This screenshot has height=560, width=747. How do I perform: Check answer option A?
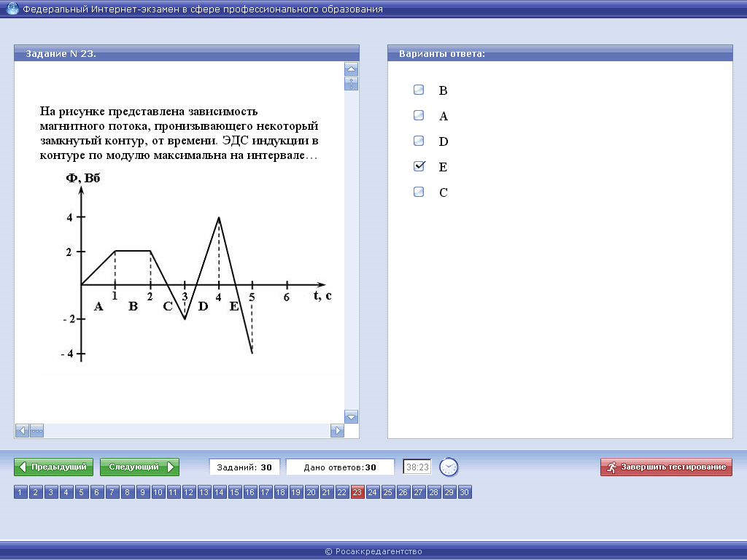[x=418, y=115]
